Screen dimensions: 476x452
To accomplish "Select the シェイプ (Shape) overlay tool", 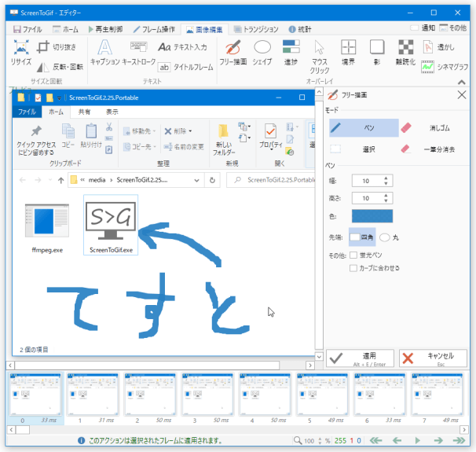I will [x=262, y=52].
